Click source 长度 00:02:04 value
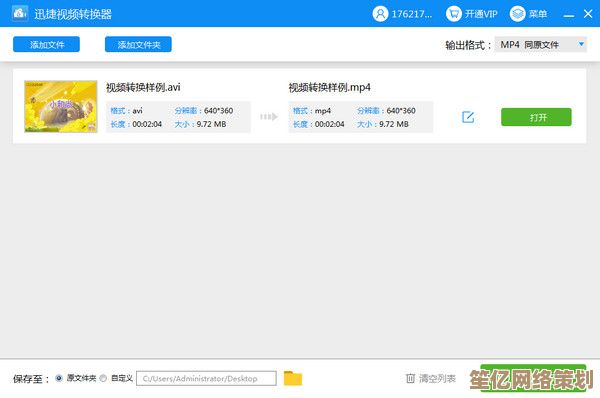Screen dimensions: 600x398 click(147, 124)
